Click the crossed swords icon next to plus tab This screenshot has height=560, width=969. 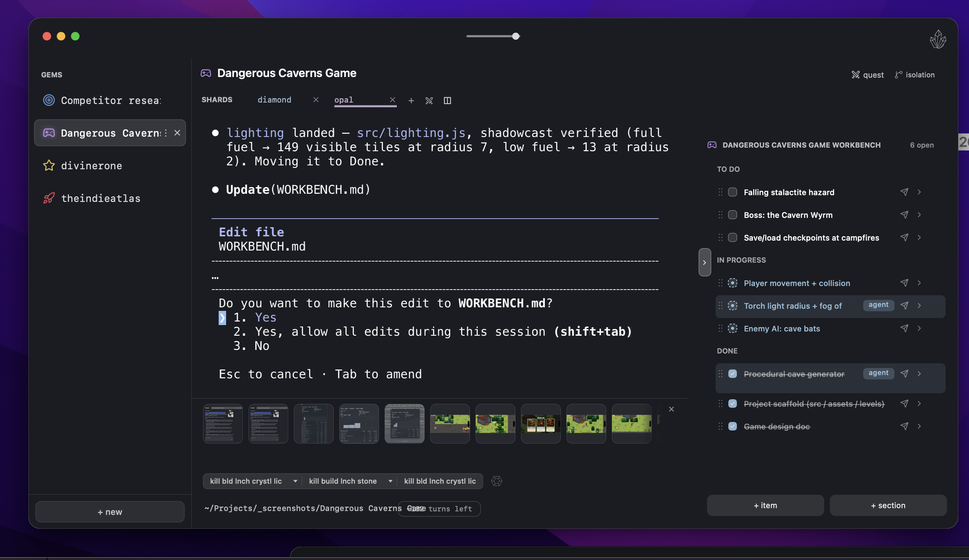(429, 100)
